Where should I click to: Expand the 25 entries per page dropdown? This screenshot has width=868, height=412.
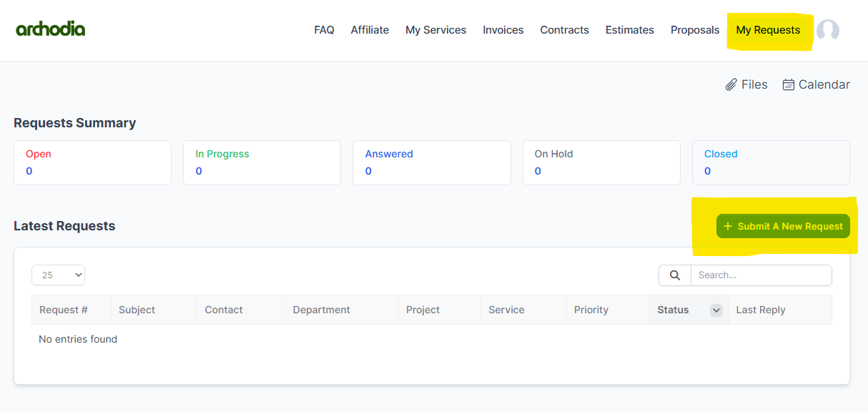point(58,275)
